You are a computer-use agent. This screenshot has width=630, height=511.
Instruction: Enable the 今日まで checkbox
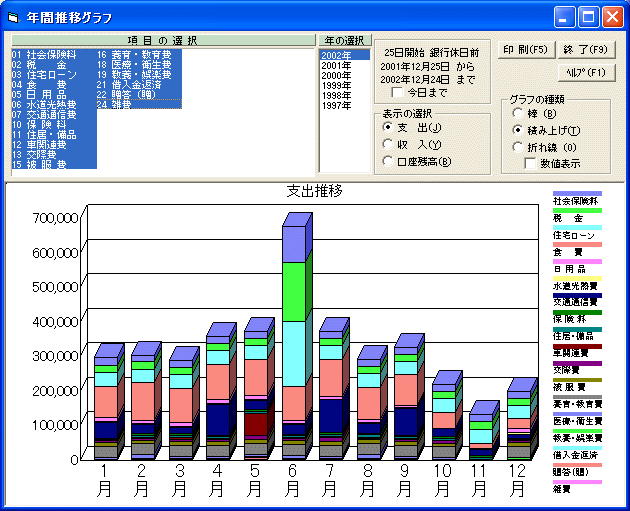[x=398, y=92]
